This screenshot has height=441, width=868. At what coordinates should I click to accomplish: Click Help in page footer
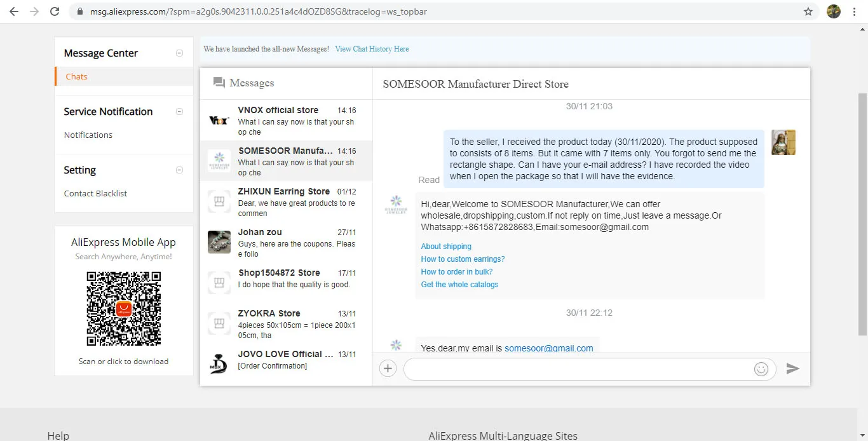click(x=58, y=435)
